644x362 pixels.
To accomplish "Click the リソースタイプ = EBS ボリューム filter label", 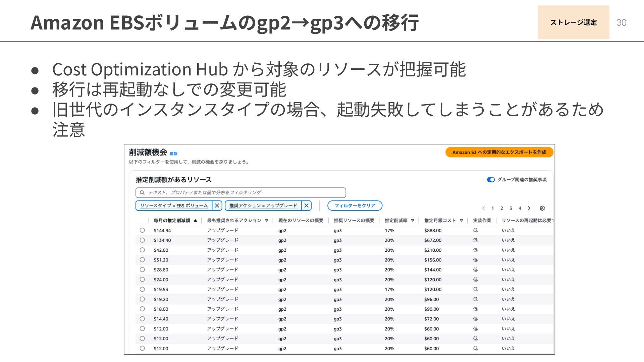I will 174,205.
